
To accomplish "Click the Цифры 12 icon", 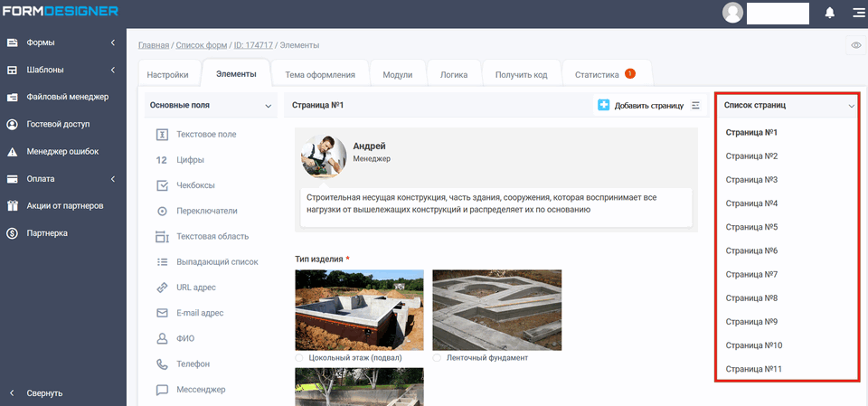I will pyautogui.click(x=162, y=160).
